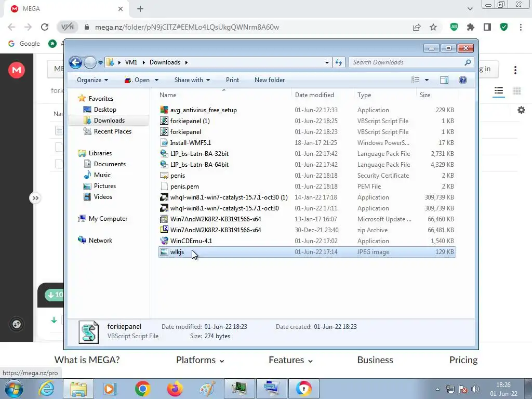Select the Win7AndW2K8R2 zip Archive icon

click(164, 230)
